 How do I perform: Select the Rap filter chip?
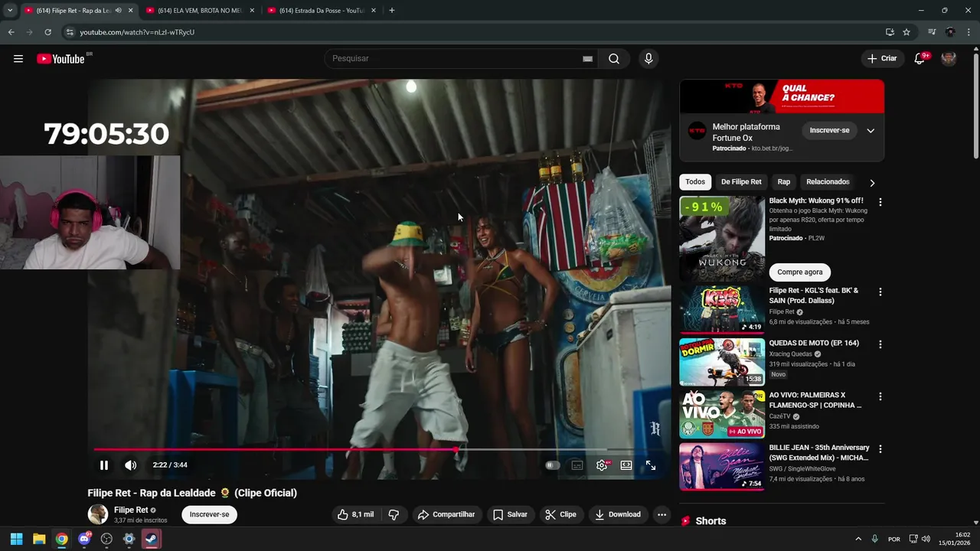coord(784,182)
